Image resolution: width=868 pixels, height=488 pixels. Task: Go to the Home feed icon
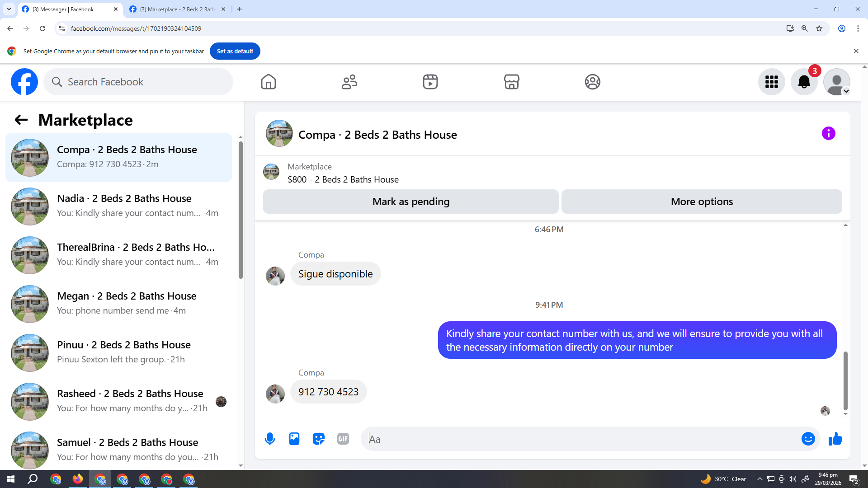(x=269, y=82)
